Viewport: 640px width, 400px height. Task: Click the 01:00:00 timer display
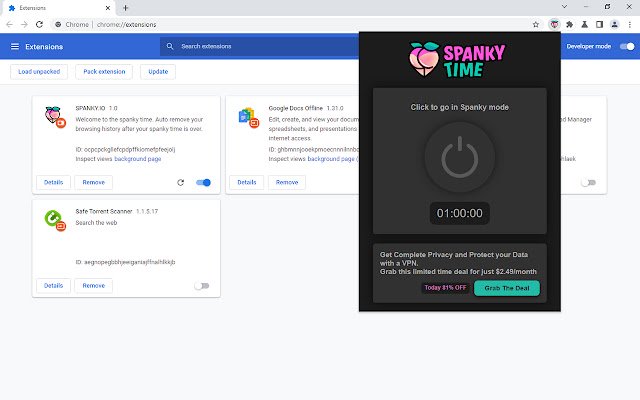click(460, 213)
